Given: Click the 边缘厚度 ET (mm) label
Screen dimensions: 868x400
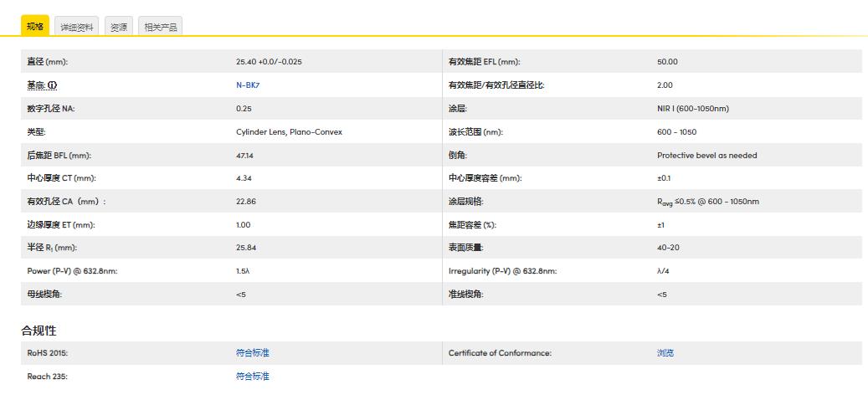Looking at the screenshot, I should tap(61, 224).
